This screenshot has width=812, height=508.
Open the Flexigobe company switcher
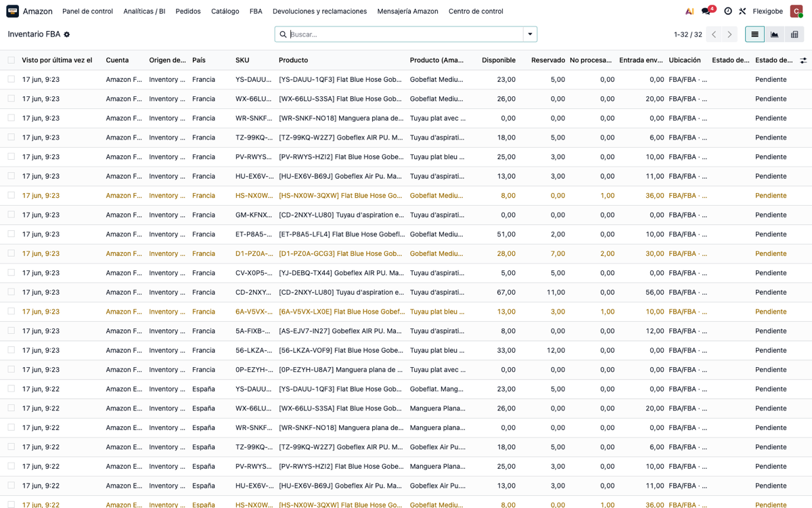[767, 11]
